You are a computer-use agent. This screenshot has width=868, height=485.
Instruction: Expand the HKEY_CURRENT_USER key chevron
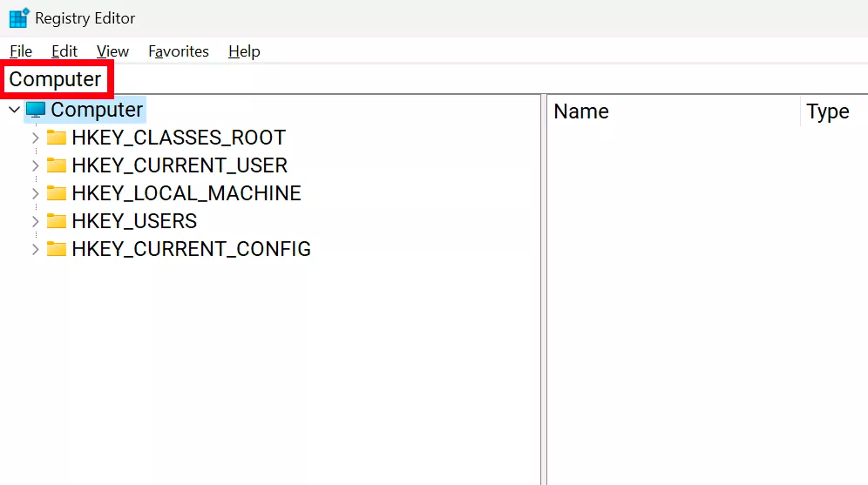tap(35, 165)
